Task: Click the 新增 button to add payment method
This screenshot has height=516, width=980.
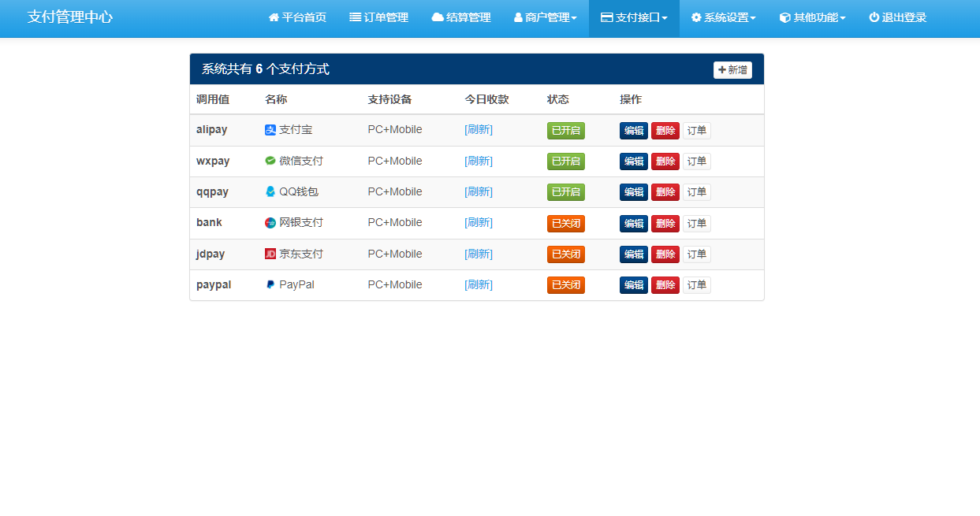Action: pyautogui.click(x=732, y=70)
